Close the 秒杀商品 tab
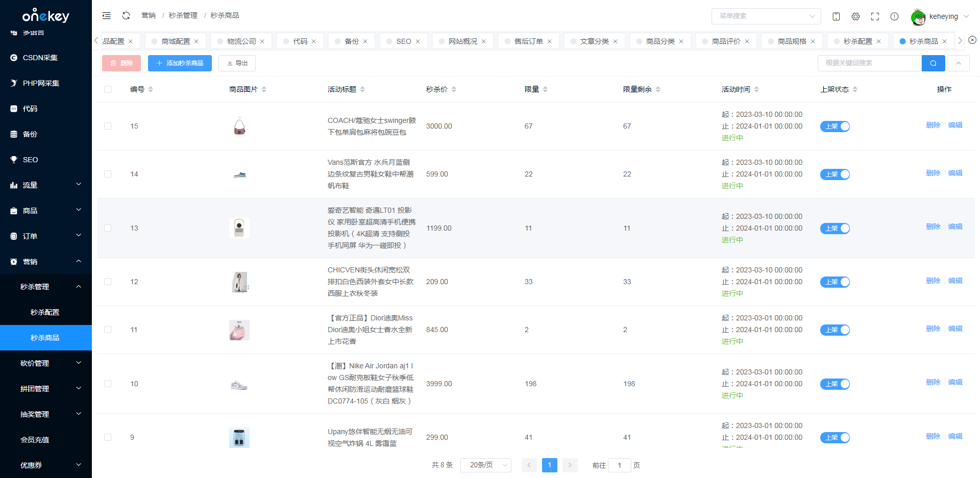 (x=944, y=41)
